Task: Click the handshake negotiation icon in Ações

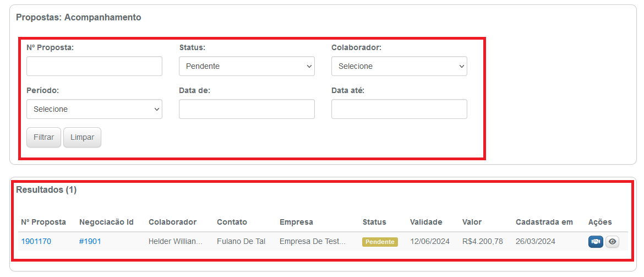Action: [596, 242]
